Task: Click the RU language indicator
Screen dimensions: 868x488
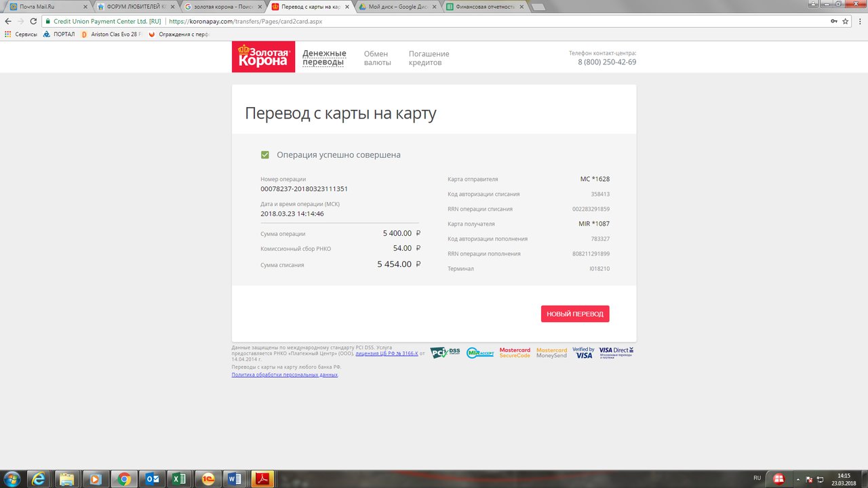Action: point(757,478)
